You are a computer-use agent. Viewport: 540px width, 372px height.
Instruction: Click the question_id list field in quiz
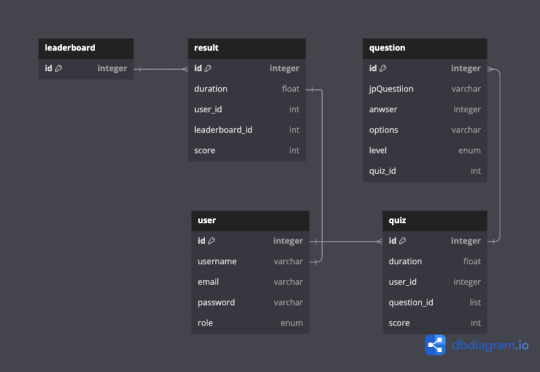435,302
